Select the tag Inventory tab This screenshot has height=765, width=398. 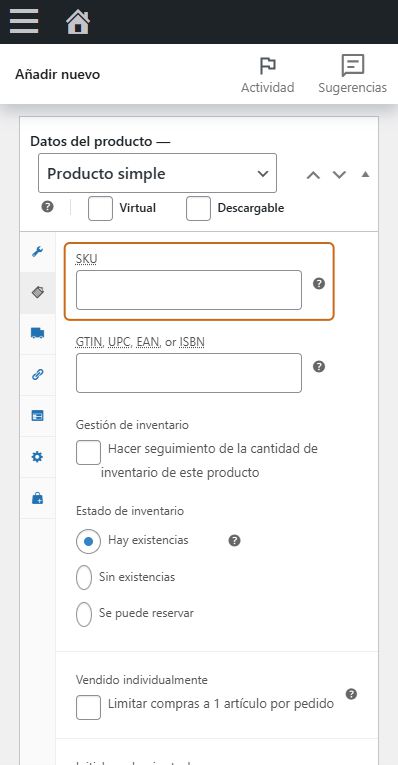(38, 292)
